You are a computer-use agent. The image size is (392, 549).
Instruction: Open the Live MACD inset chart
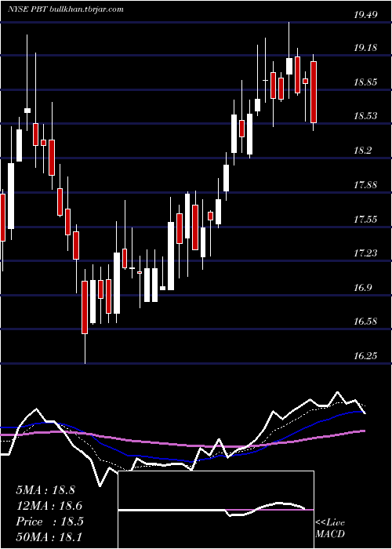[216, 510]
